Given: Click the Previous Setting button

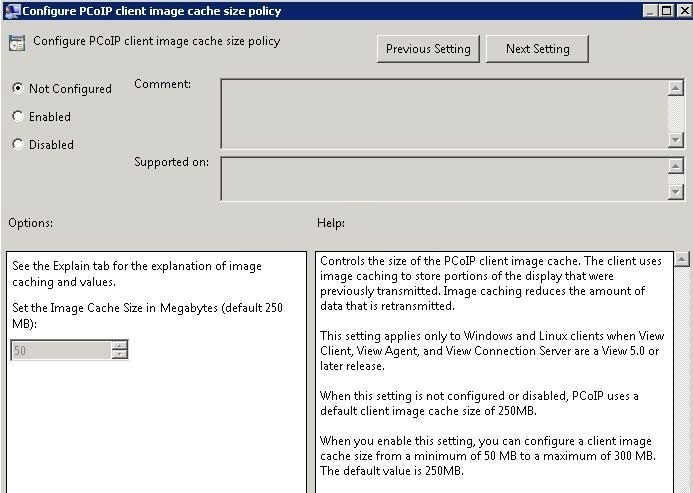Looking at the screenshot, I should 428,49.
